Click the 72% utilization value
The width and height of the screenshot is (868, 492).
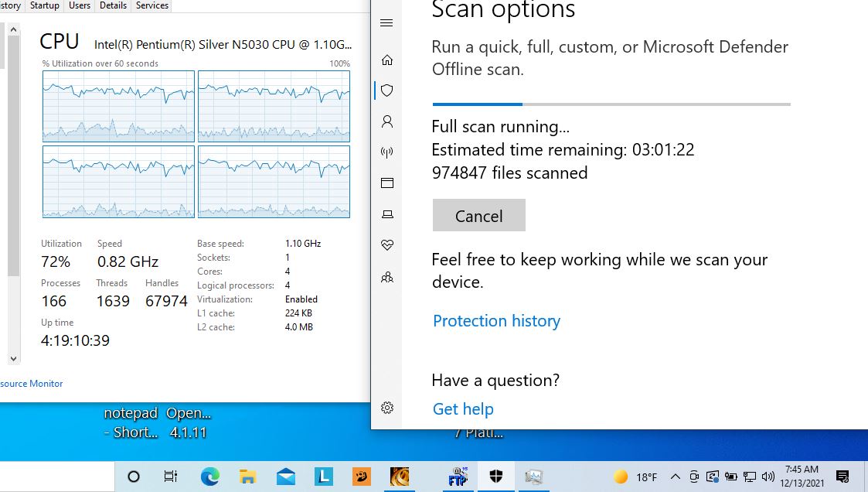tap(56, 261)
